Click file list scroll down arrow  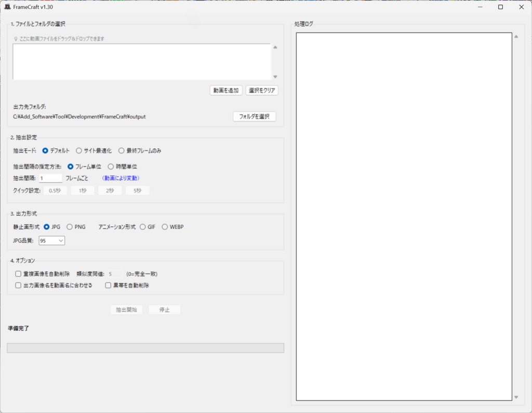(x=275, y=77)
